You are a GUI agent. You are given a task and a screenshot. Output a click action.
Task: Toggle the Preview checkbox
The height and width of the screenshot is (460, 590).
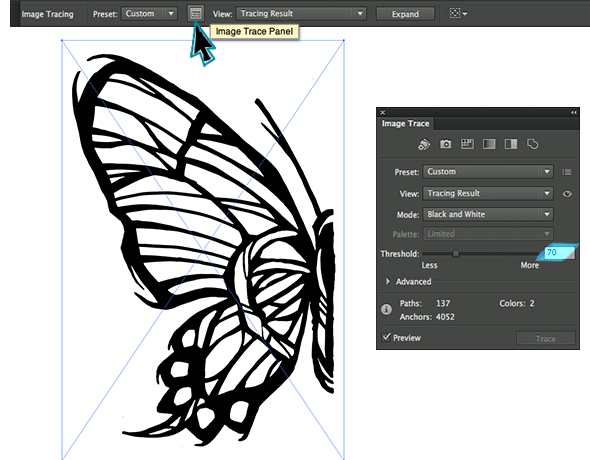(x=386, y=337)
